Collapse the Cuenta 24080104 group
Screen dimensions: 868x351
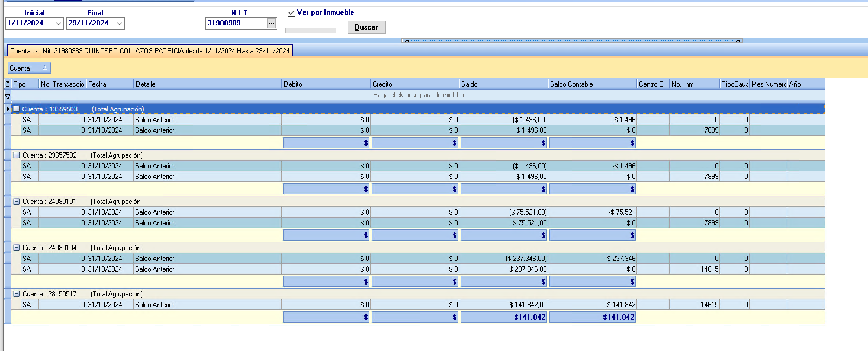(x=17, y=248)
